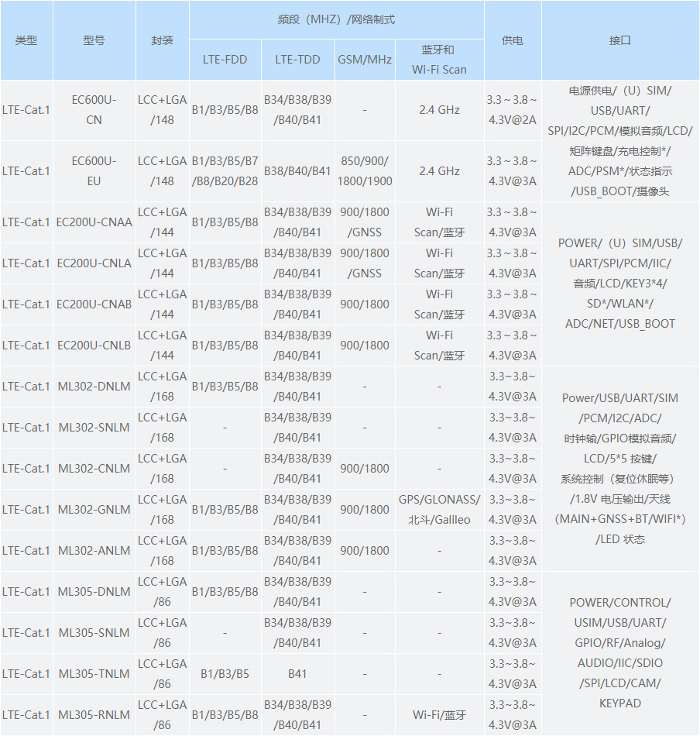Select the EC200U-CNAA model cell
This screenshot has height=736, width=700.
[x=94, y=222]
